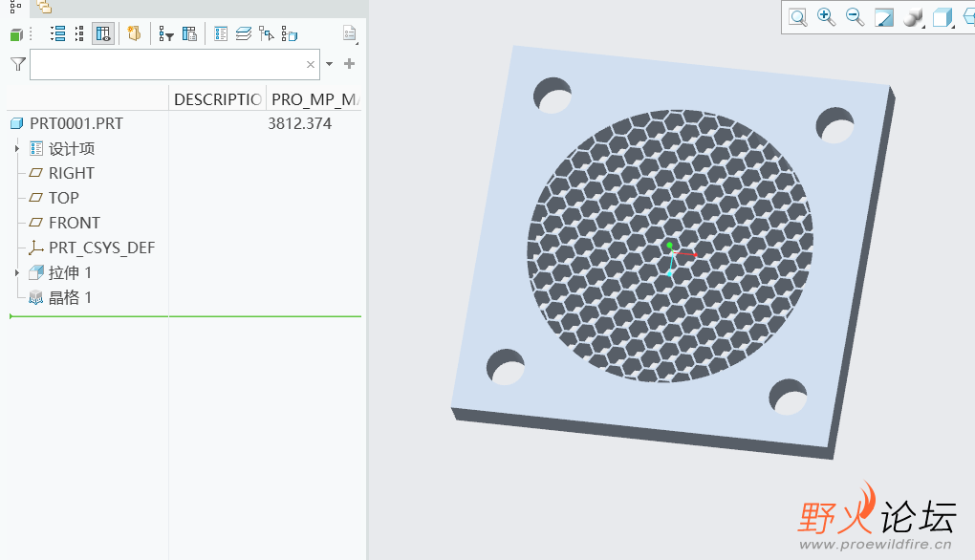Click the Refit zoom icon

[797, 17]
